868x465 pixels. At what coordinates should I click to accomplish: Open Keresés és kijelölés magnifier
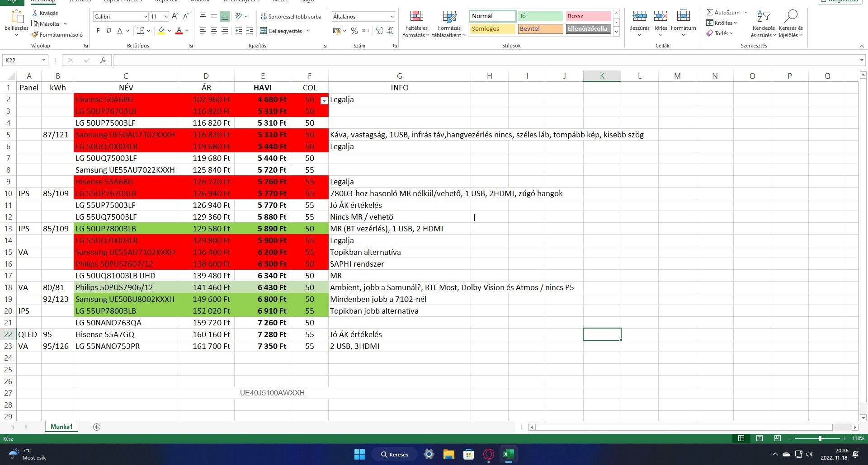coord(791,23)
